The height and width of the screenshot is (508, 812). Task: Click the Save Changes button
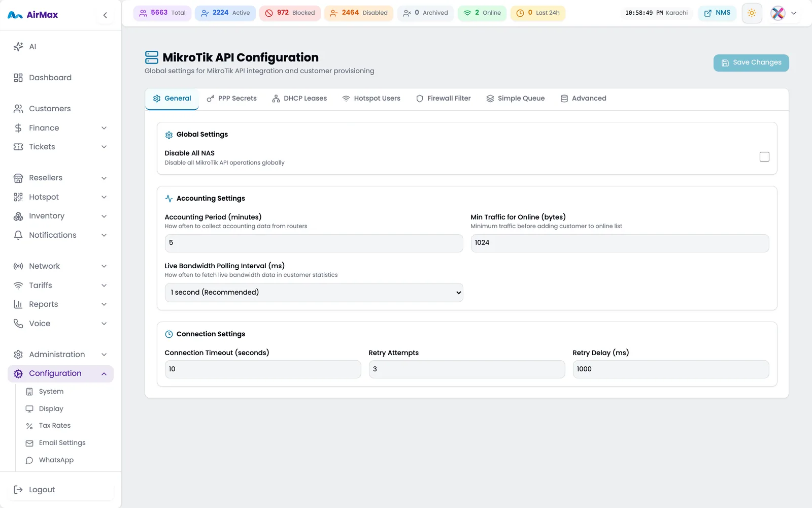[x=751, y=62]
